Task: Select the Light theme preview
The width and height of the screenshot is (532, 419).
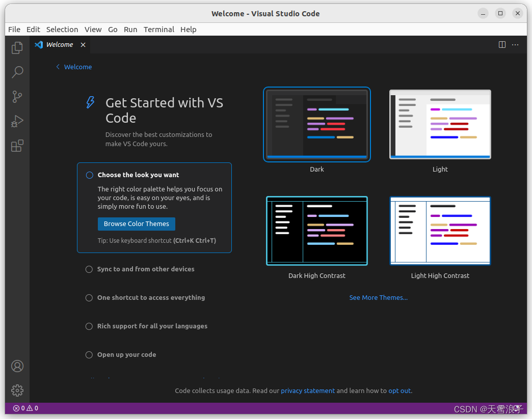Action: pos(440,125)
